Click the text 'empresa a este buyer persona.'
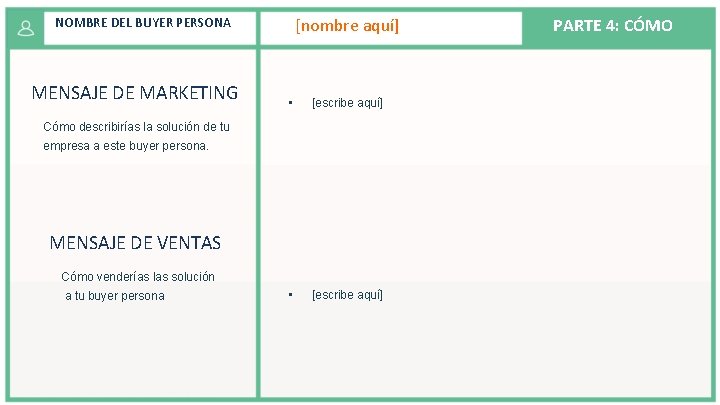This screenshot has height=405, width=720. [126, 146]
